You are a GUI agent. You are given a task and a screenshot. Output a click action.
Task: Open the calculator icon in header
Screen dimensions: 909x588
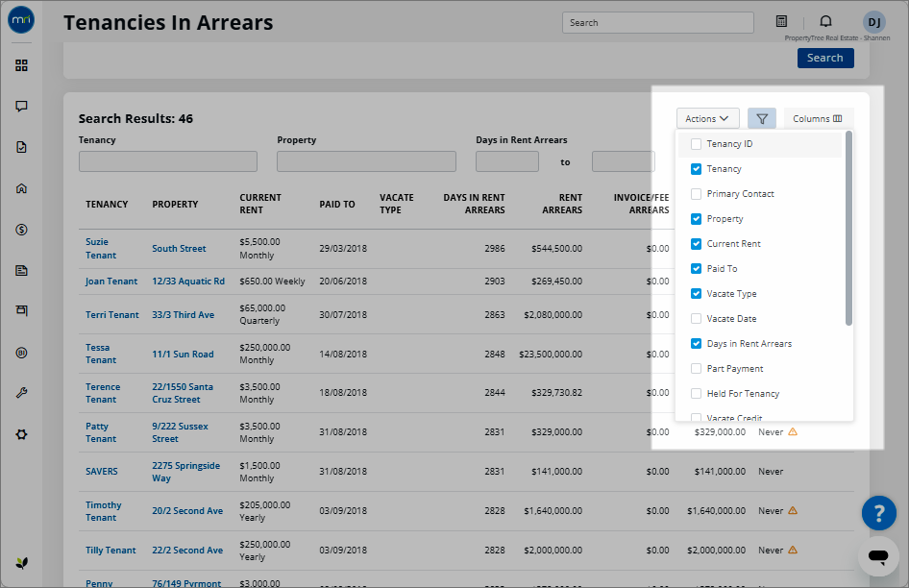pyautogui.click(x=781, y=21)
